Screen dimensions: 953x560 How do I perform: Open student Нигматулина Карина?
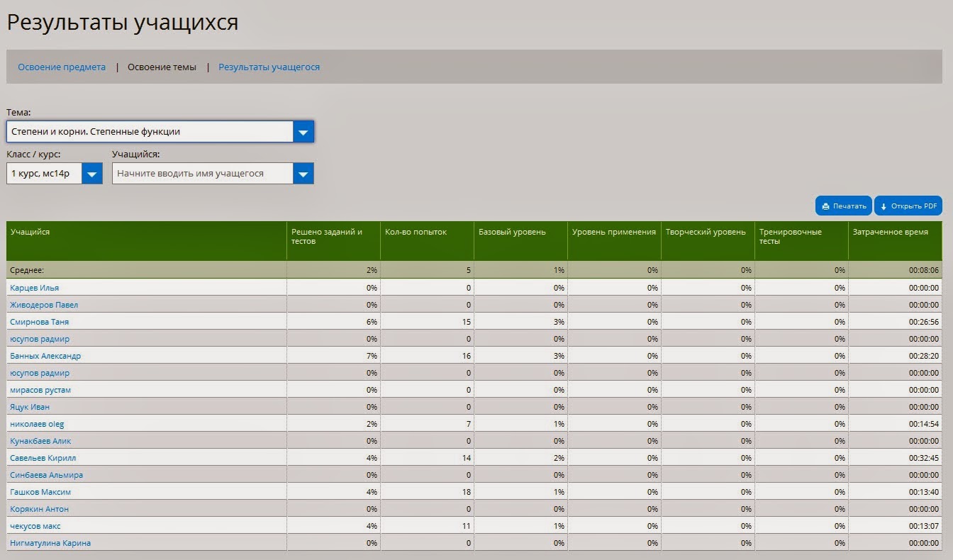coord(50,543)
